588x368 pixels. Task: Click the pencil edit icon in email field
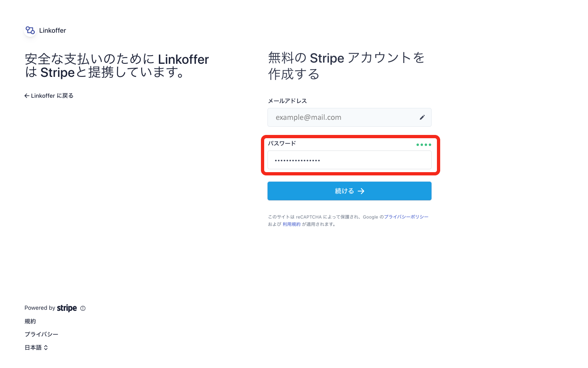(x=422, y=117)
